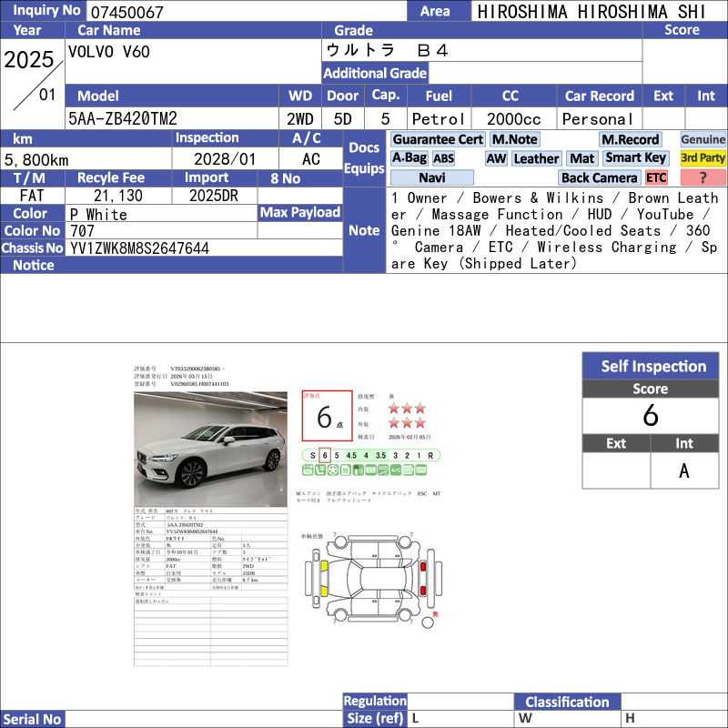Select the Guarantee Cert badge

[x=438, y=139]
